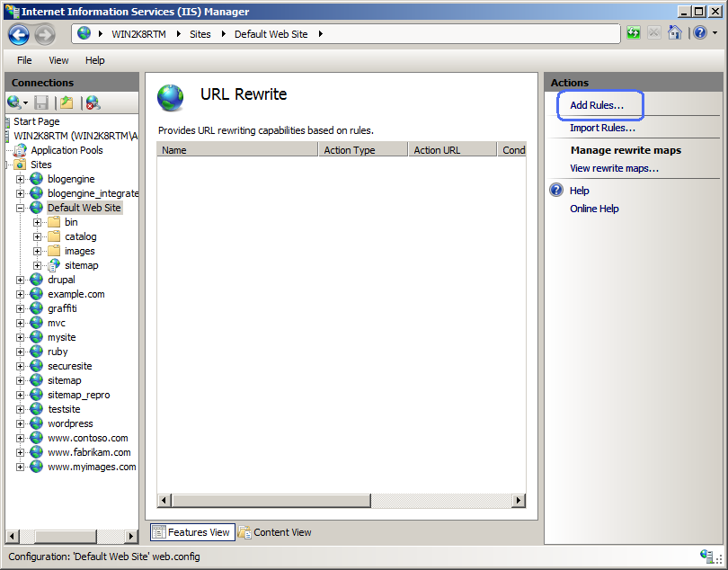
Task: Open the parent folder in Connections toolbar
Action: 67,102
